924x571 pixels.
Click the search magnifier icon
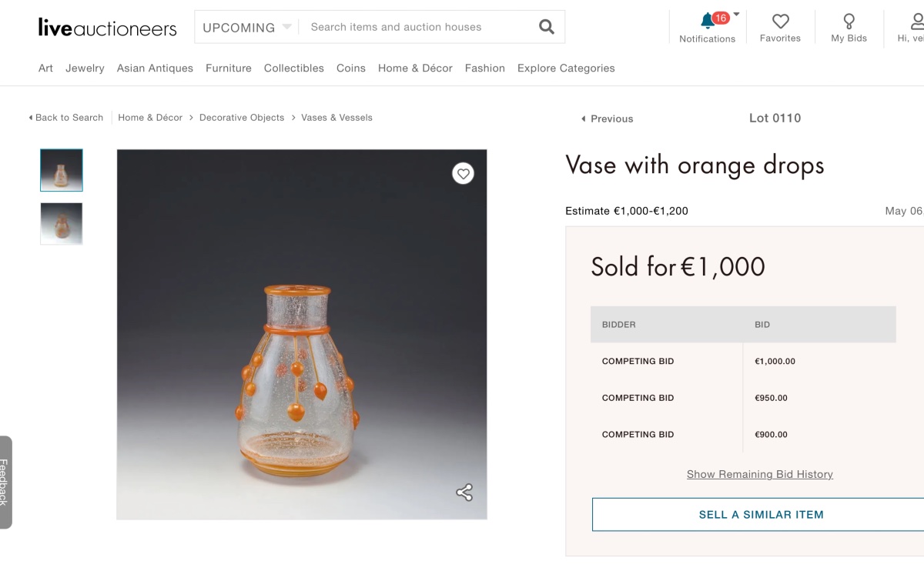[x=547, y=27]
